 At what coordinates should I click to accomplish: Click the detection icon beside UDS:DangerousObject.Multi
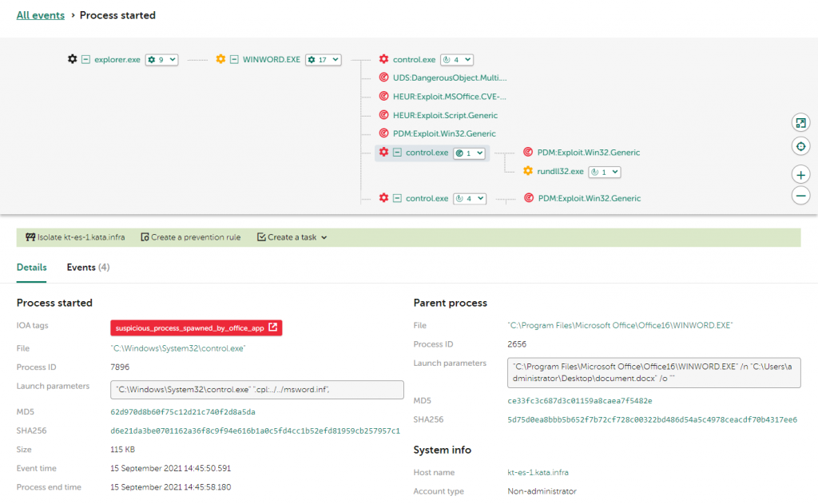click(x=384, y=77)
